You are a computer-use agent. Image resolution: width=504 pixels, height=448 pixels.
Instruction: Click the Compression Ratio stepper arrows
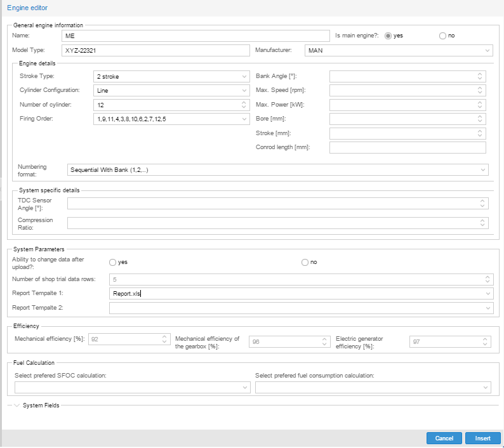482,223
